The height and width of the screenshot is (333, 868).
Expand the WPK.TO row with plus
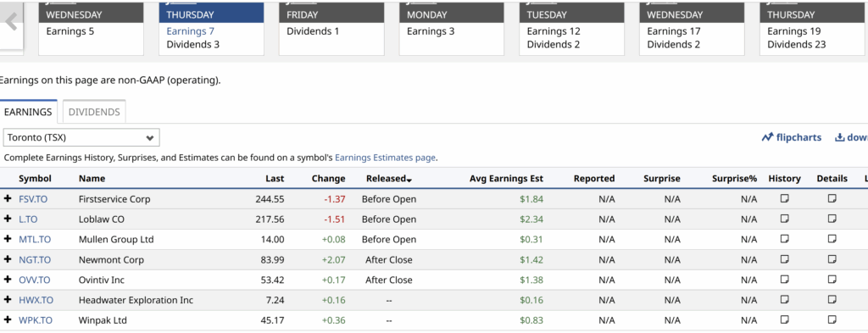[x=8, y=319]
